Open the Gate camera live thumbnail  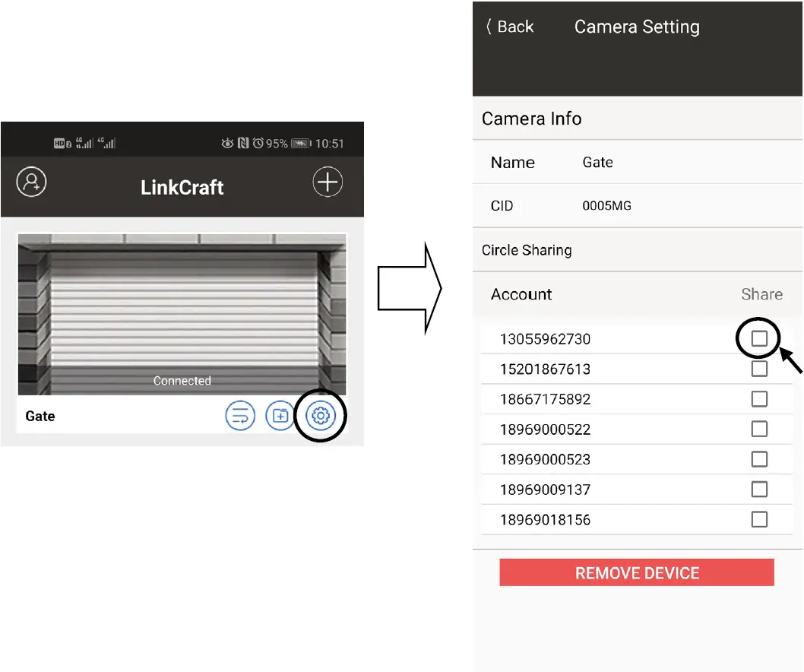(182, 315)
